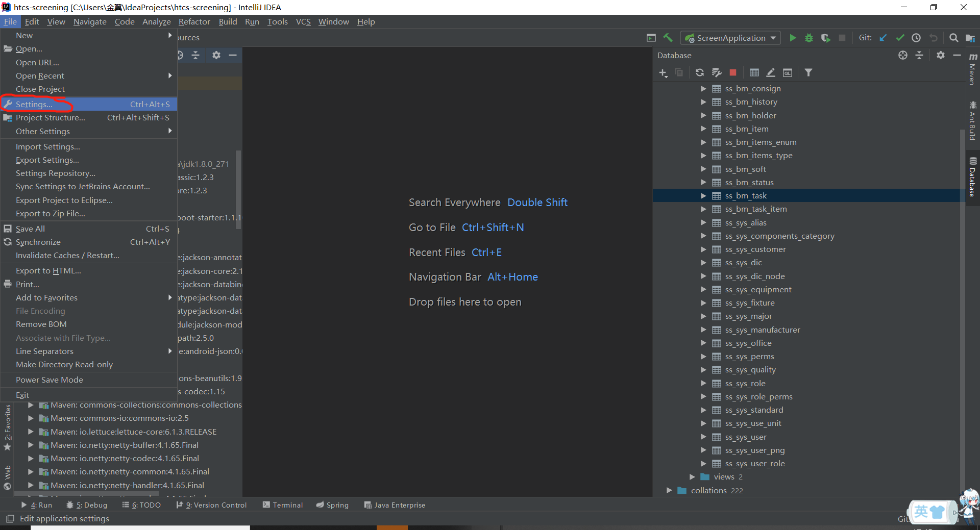Open Maven side panel tab
This screenshot has width=980, height=530.
tap(973, 69)
